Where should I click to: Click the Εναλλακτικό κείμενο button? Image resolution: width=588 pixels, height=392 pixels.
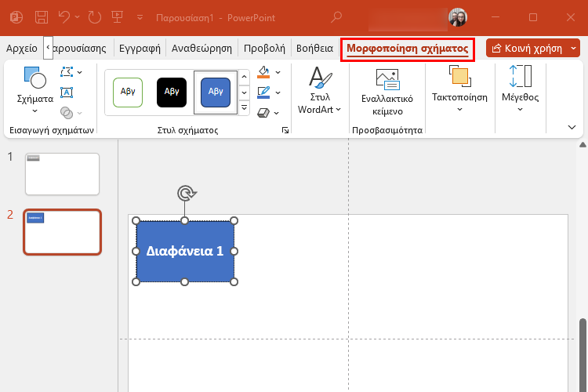tap(387, 93)
